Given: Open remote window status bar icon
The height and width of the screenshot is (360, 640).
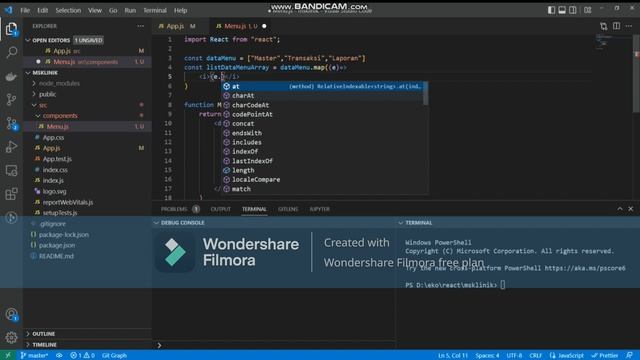Looking at the screenshot, I should tap(8, 355).
